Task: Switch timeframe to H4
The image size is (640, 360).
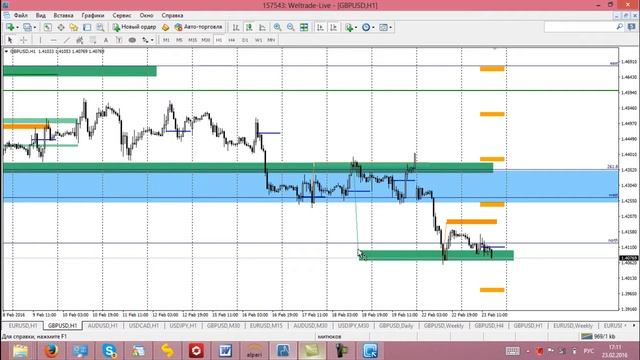Action: [232, 40]
